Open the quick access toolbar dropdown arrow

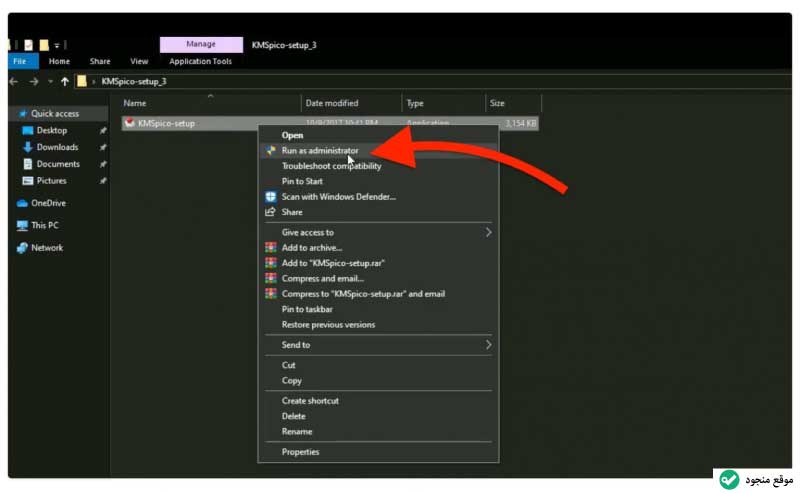(x=57, y=45)
